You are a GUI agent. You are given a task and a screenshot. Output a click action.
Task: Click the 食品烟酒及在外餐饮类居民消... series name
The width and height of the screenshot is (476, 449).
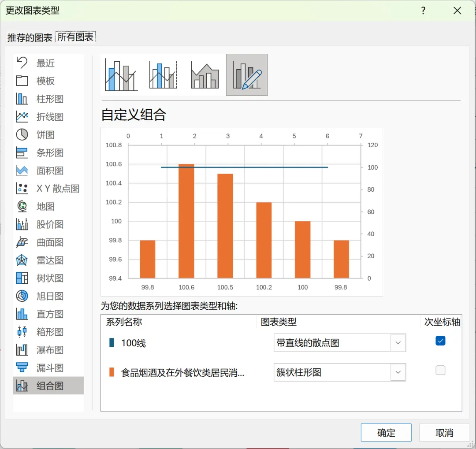click(x=182, y=372)
